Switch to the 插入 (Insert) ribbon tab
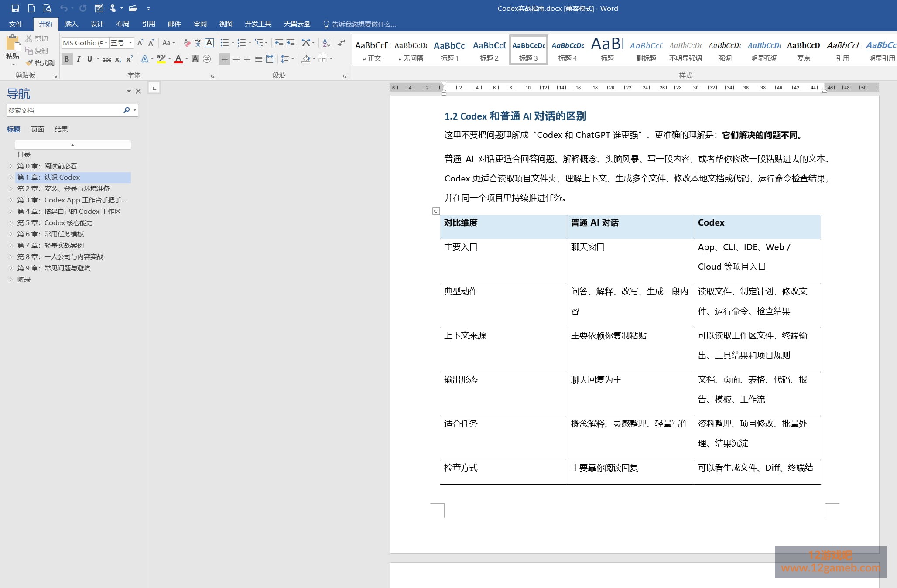Image resolution: width=897 pixels, height=588 pixels. [x=71, y=24]
